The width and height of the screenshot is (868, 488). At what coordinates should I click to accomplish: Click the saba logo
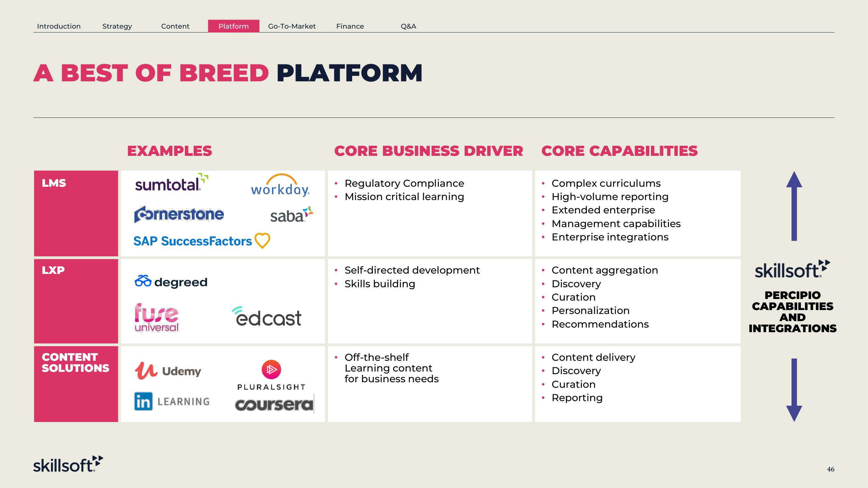tap(292, 214)
